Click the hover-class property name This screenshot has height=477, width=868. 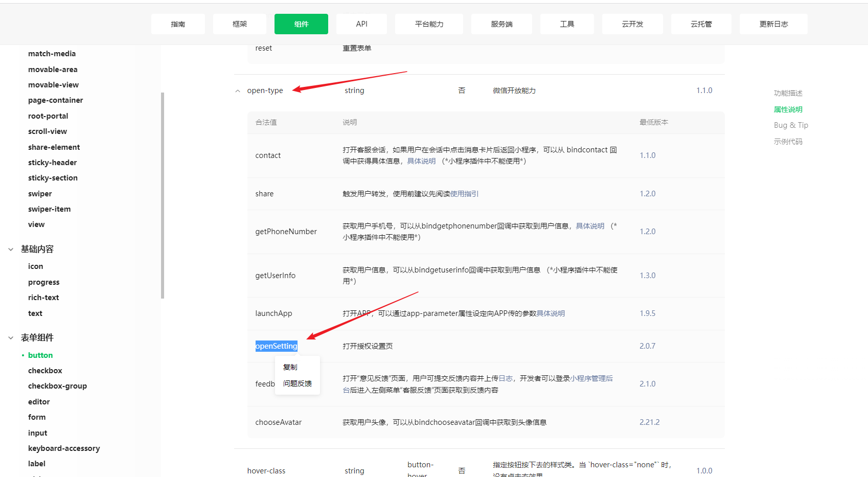(266, 471)
